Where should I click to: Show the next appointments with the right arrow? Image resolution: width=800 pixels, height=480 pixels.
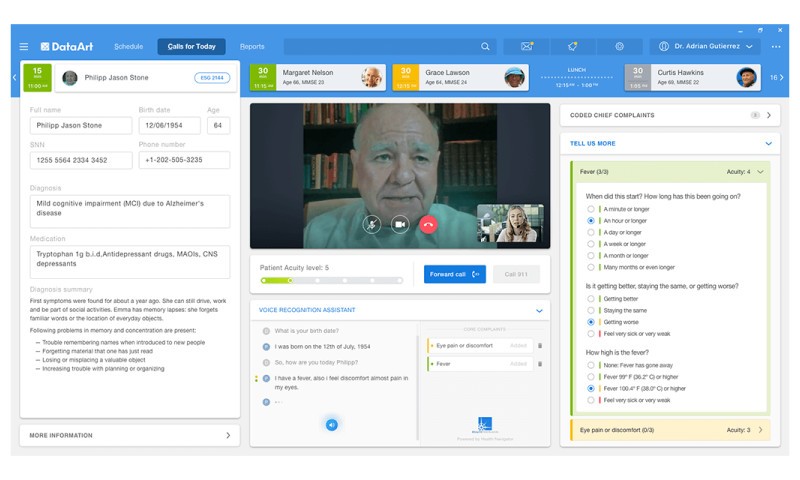[x=782, y=78]
